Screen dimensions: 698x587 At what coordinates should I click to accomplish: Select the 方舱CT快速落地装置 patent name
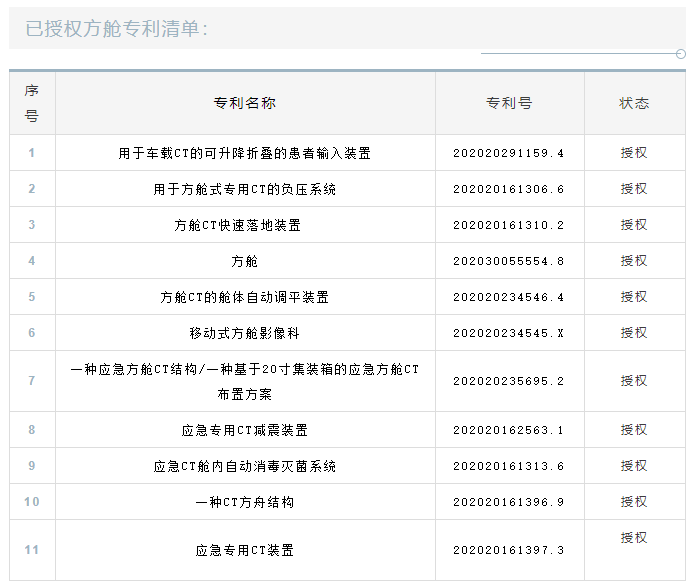(245, 225)
